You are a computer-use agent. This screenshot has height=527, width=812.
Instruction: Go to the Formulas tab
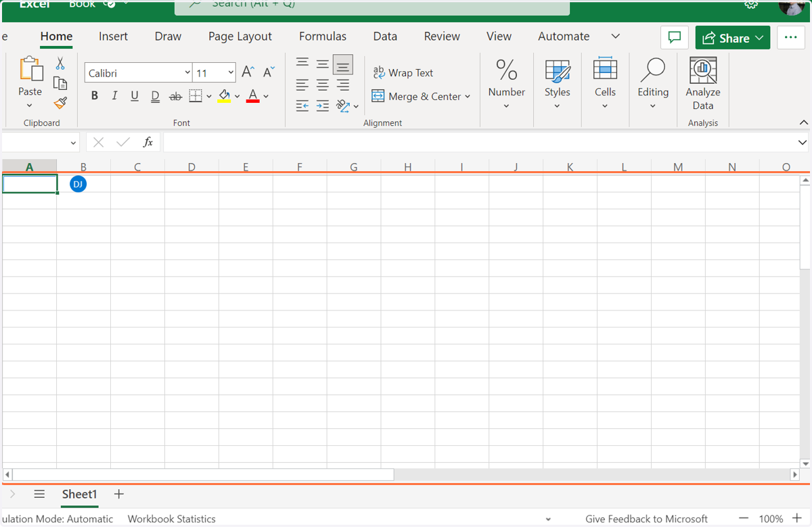pyautogui.click(x=323, y=37)
